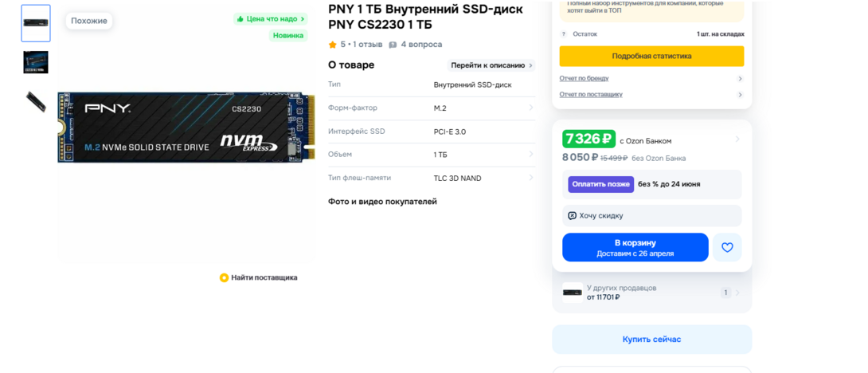Open 'Отчет по поставщику' report link
The image size is (868, 373).
click(591, 94)
